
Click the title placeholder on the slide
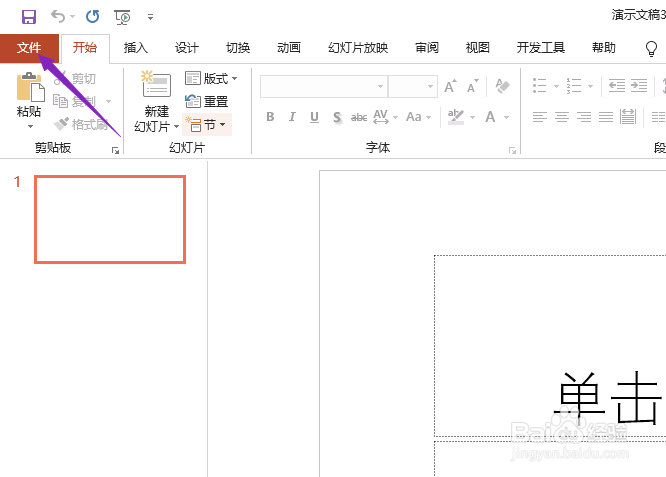(x=550, y=346)
